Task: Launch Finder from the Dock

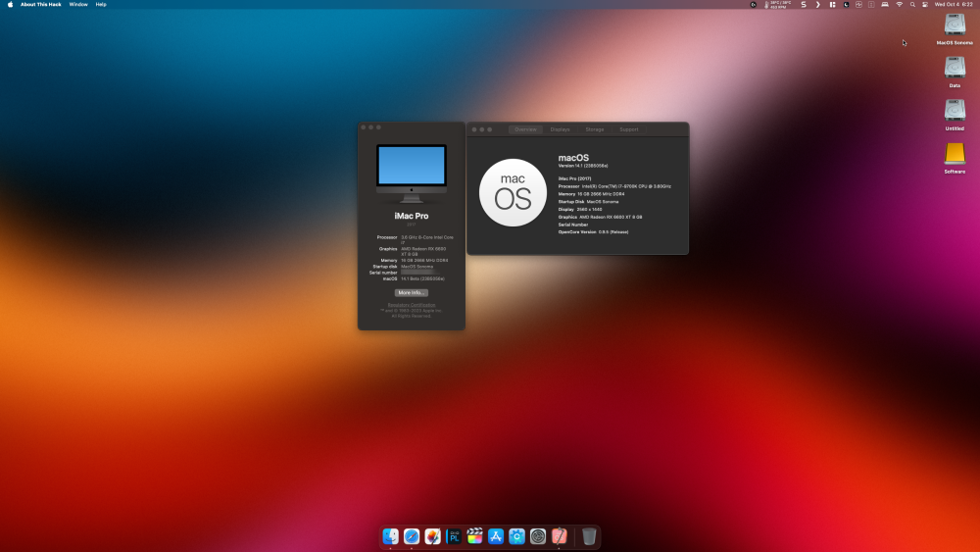Action: [x=391, y=536]
